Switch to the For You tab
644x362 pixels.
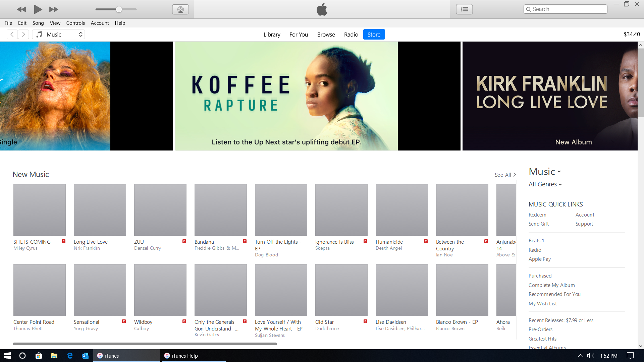(x=298, y=35)
